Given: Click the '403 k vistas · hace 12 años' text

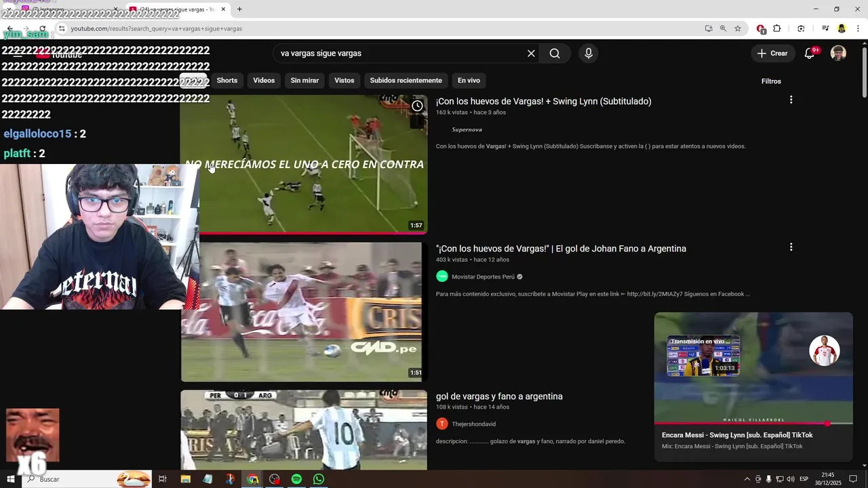Looking at the screenshot, I should pyautogui.click(x=473, y=260).
